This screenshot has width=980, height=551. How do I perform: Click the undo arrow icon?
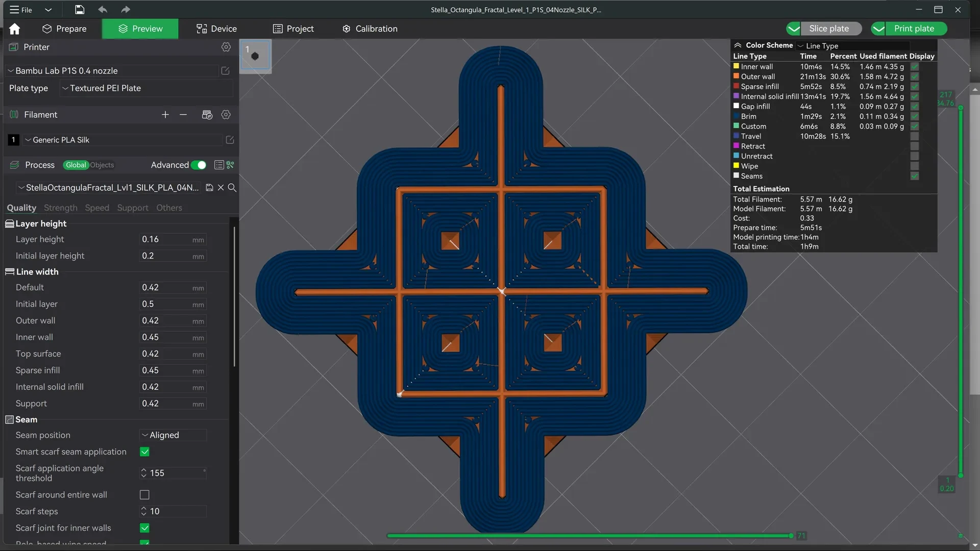103,9
